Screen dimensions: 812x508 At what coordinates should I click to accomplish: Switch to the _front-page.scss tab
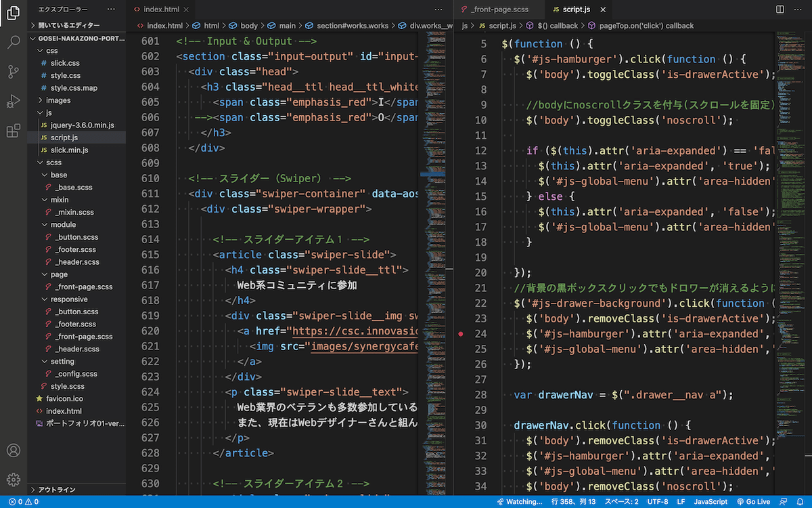coord(499,9)
